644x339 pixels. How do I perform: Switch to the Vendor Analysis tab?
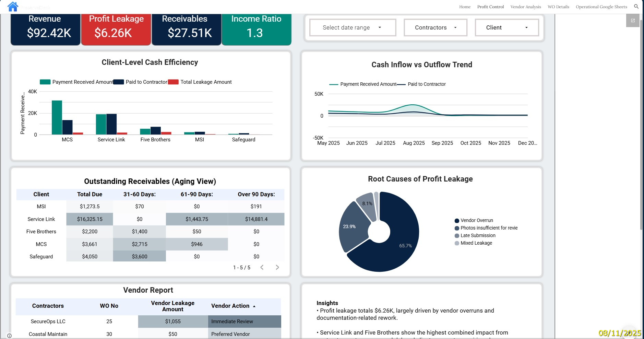pos(526,7)
